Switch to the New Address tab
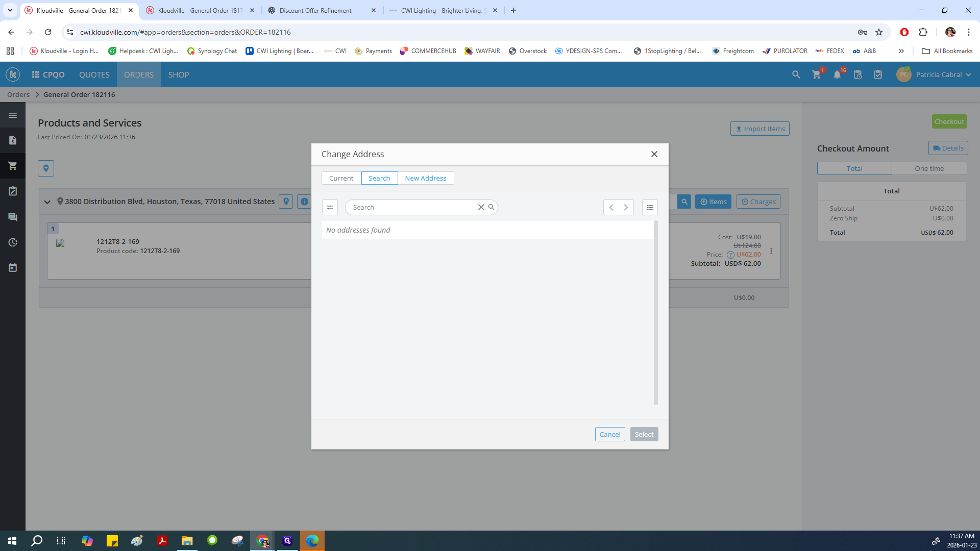This screenshot has width=980, height=551. click(x=425, y=178)
